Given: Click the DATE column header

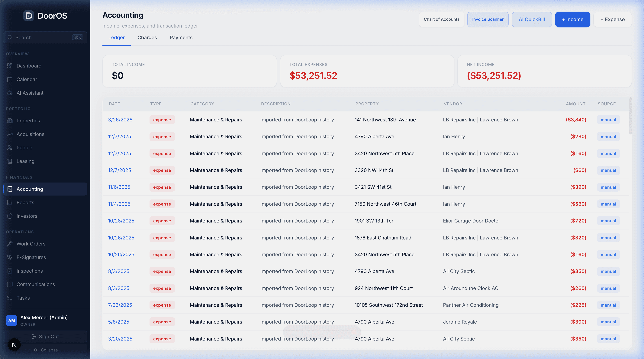Looking at the screenshot, I should (x=114, y=104).
